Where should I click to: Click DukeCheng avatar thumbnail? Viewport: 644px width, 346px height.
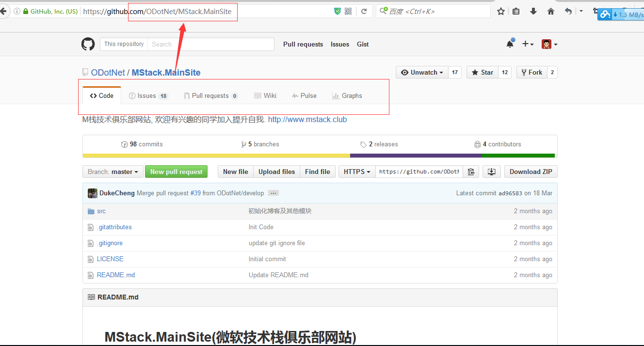coord(93,193)
